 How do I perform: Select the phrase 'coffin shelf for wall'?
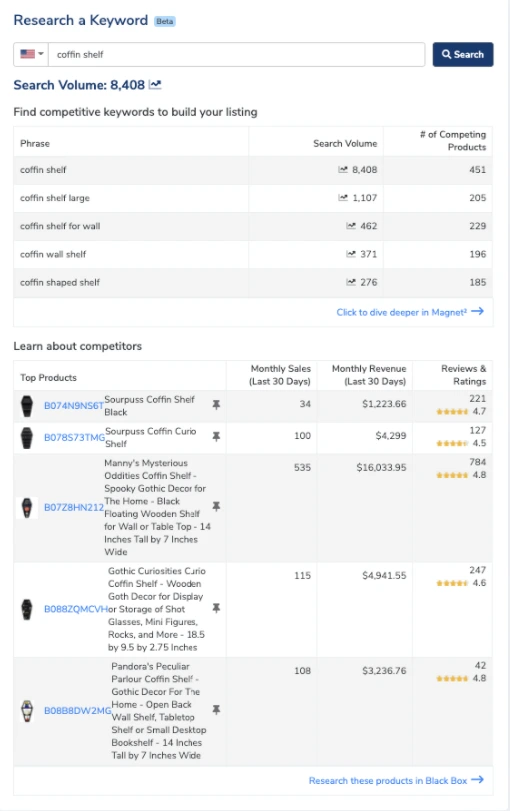pos(60,226)
